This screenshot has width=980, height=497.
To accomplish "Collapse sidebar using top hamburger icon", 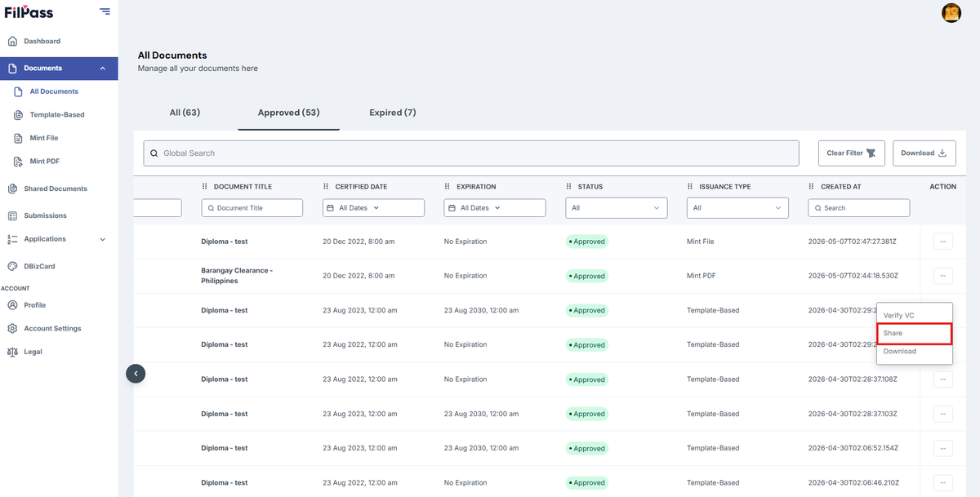I will [x=105, y=11].
